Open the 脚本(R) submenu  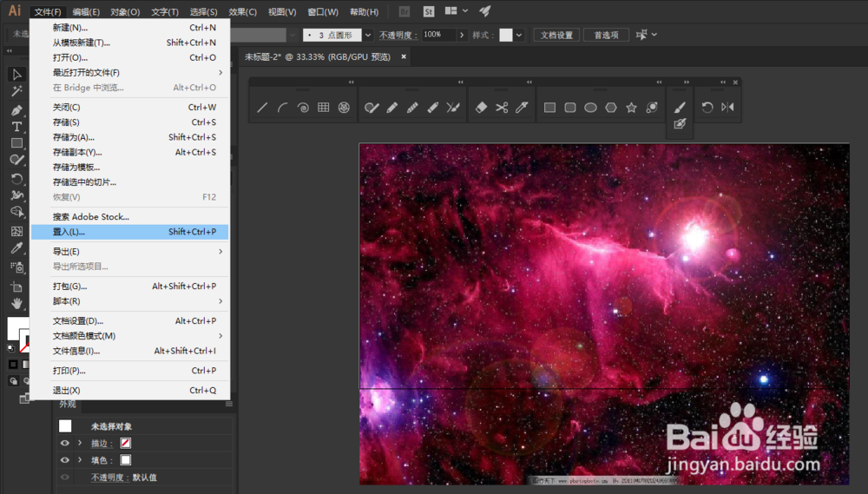point(130,301)
